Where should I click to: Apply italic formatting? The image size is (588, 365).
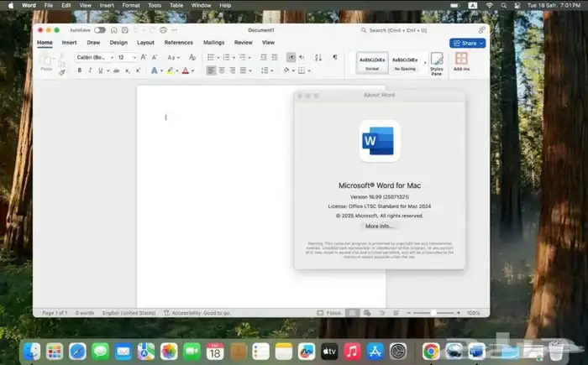(90, 70)
